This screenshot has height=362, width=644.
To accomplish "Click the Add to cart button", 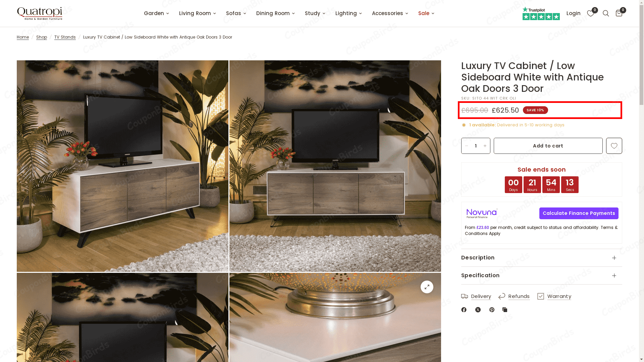I will tap(548, 146).
